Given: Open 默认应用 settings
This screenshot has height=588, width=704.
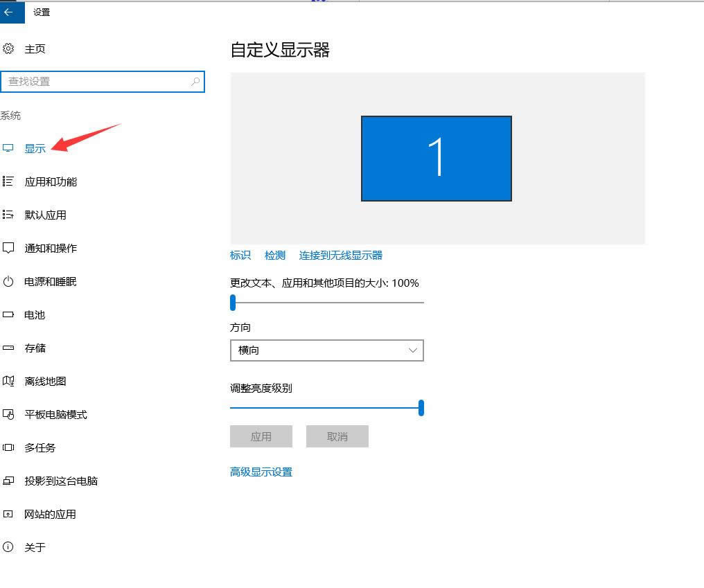Looking at the screenshot, I should (x=44, y=215).
